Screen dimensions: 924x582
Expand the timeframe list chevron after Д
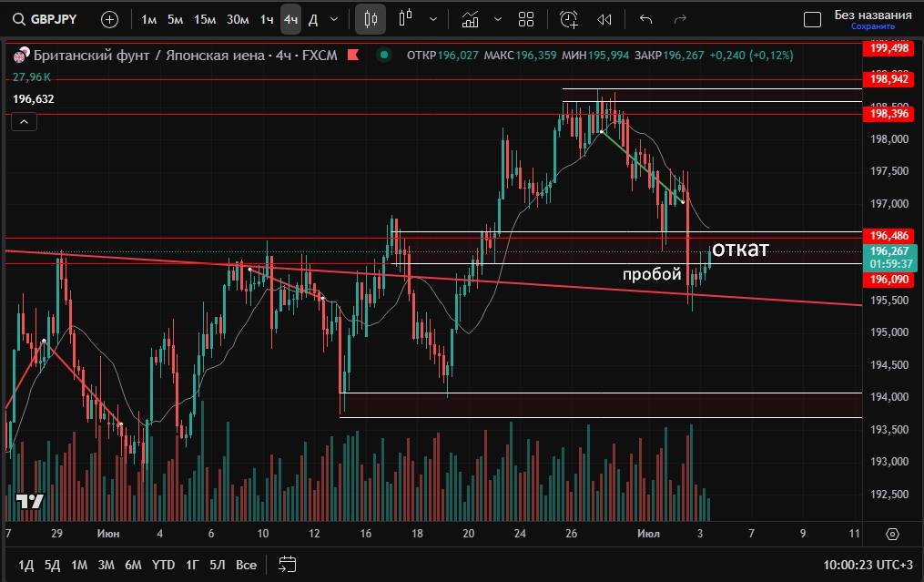(334, 19)
